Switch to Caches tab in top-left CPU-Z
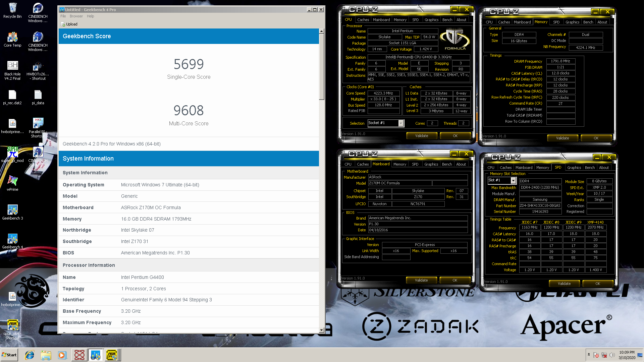 [363, 20]
